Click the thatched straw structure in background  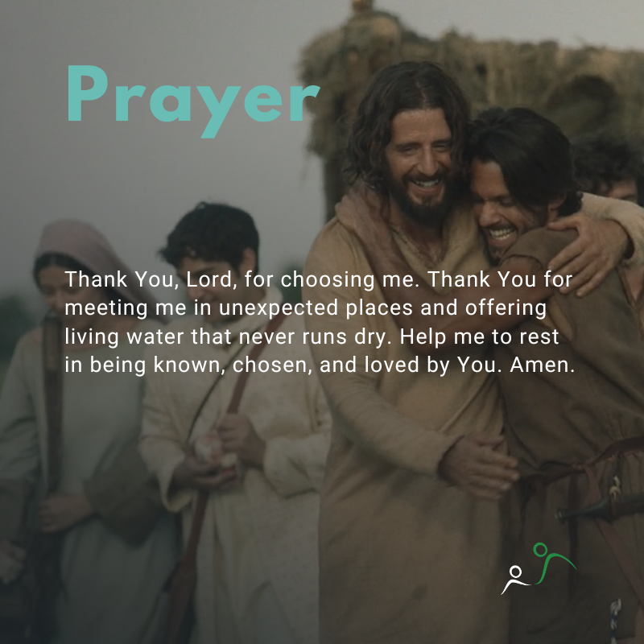(x=473, y=82)
